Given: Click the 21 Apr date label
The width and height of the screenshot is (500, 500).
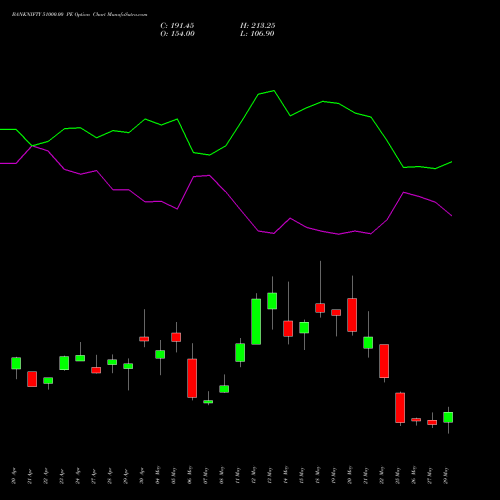Looking at the screenshot, I should coord(30,476).
